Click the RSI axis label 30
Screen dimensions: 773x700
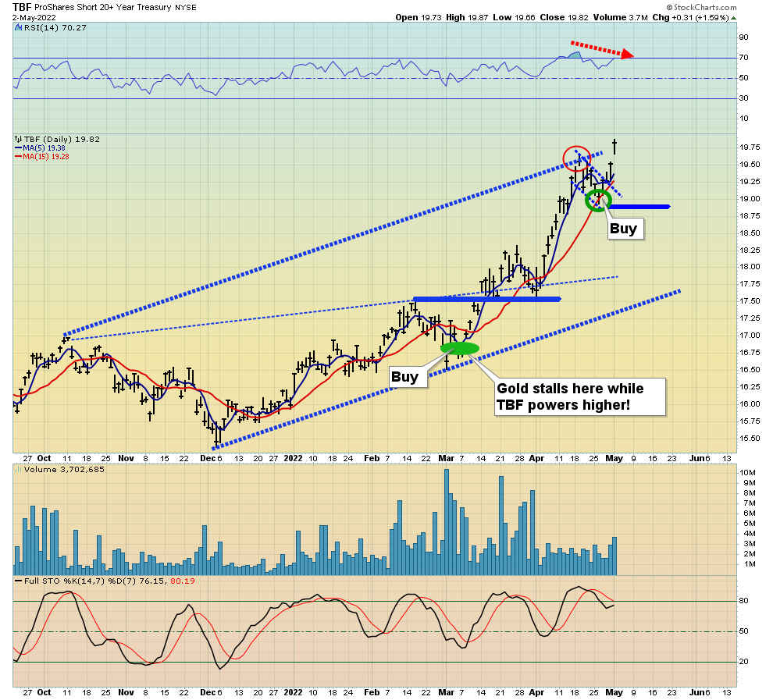click(743, 98)
